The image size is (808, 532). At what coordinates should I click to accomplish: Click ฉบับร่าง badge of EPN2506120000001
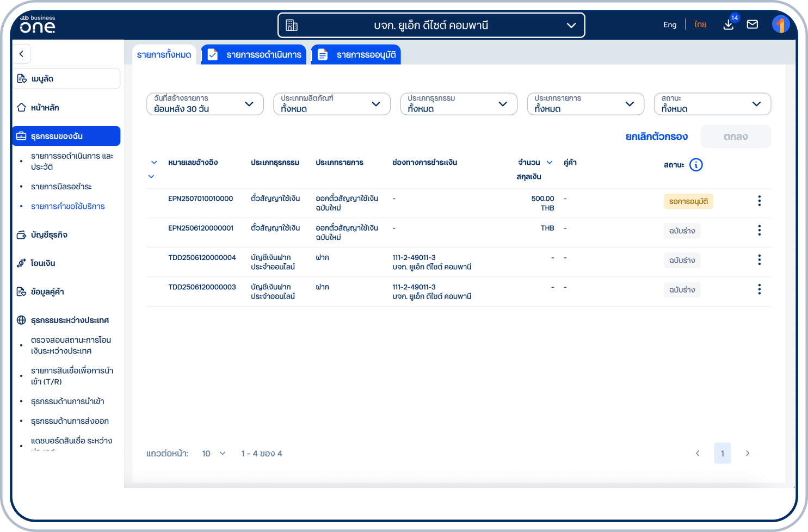682,231
